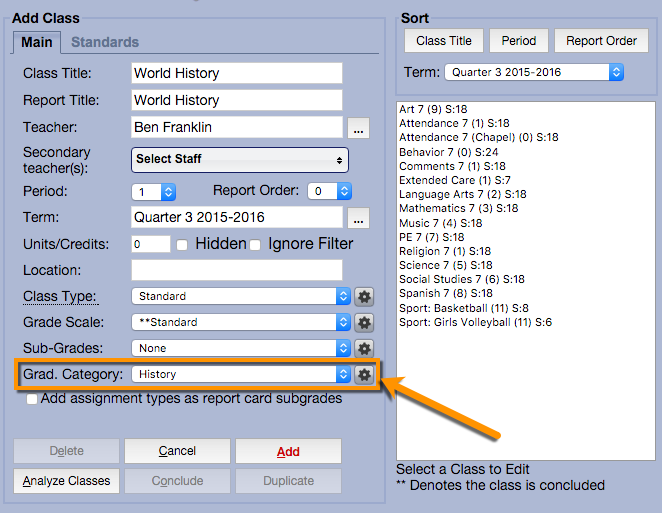Open the Period number dropdown
The image size is (662, 513).
click(154, 191)
